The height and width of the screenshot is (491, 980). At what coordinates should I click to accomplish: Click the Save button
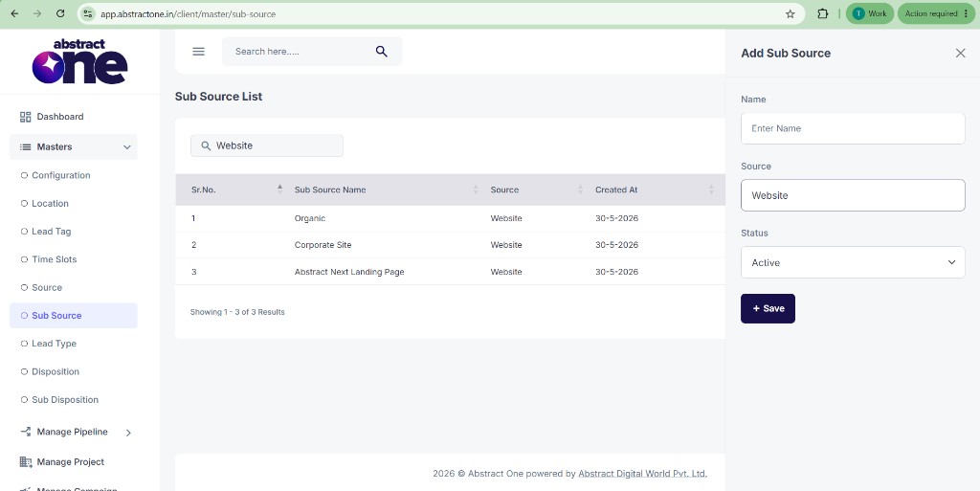point(768,308)
